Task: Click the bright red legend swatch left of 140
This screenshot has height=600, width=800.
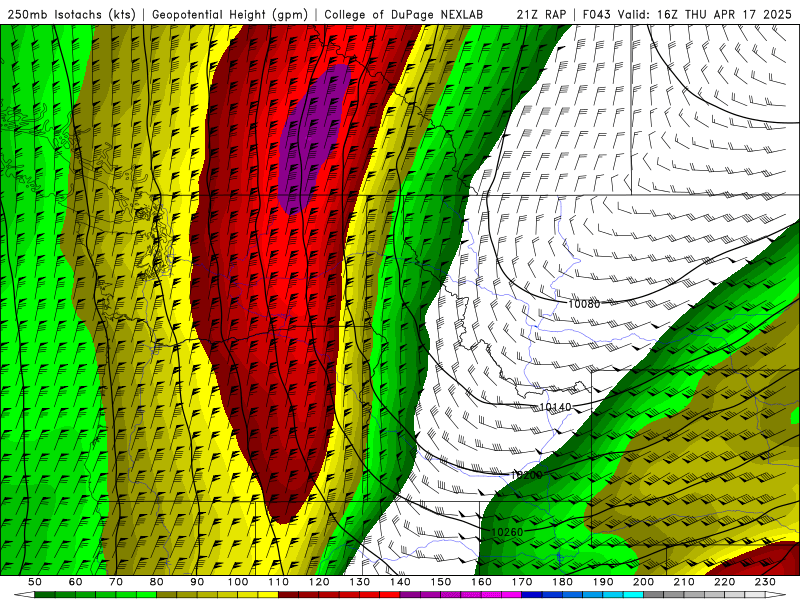Action: pos(390,594)
